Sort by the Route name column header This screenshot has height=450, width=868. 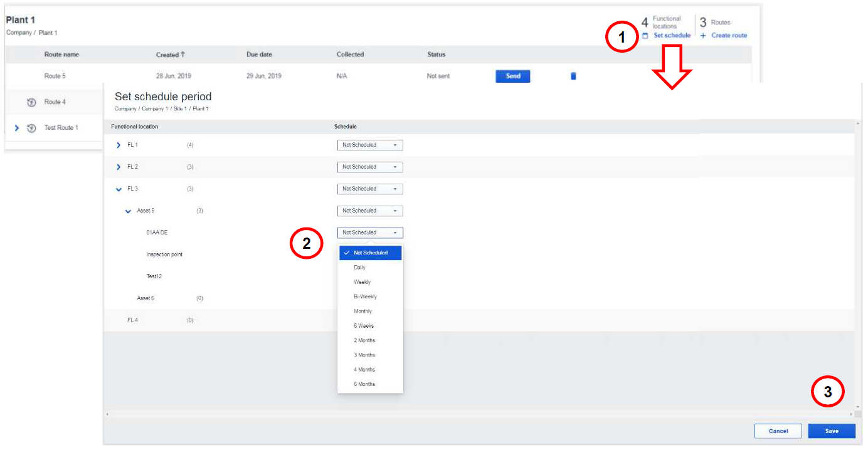61,55
